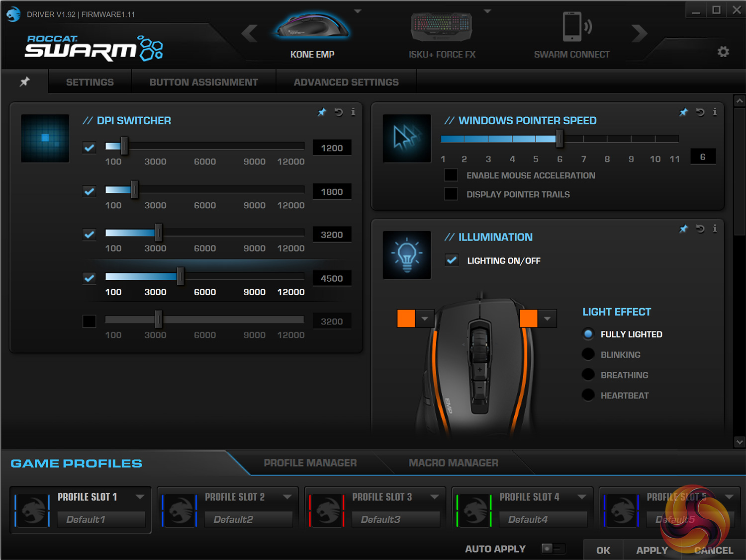Select the Isku+ Force FX keyboard icon
This screenshot has height=560, width=746.
(442, 26)
